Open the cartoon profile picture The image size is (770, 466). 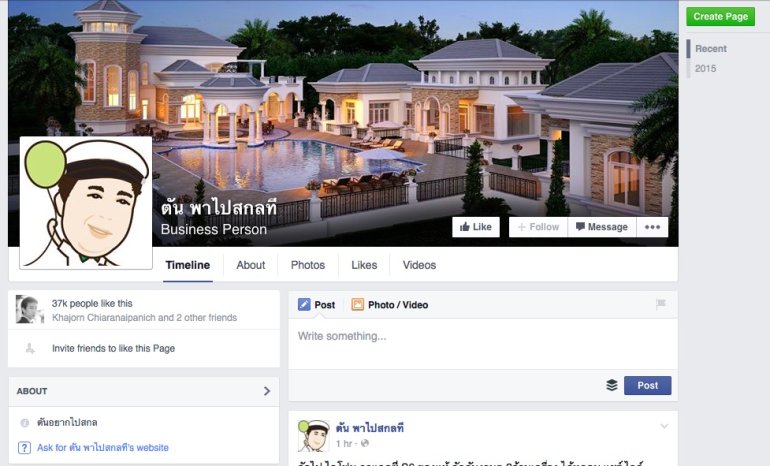coord(86,203)
